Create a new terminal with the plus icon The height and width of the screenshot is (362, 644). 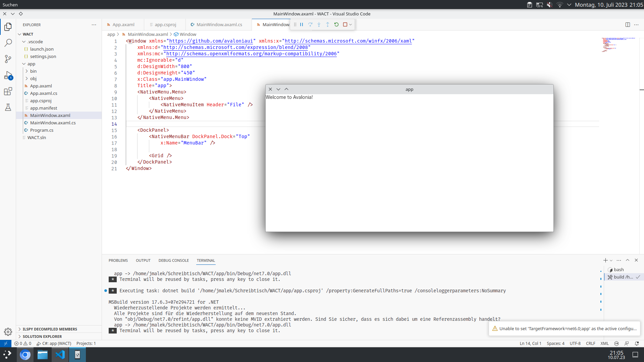click(606, 260)
